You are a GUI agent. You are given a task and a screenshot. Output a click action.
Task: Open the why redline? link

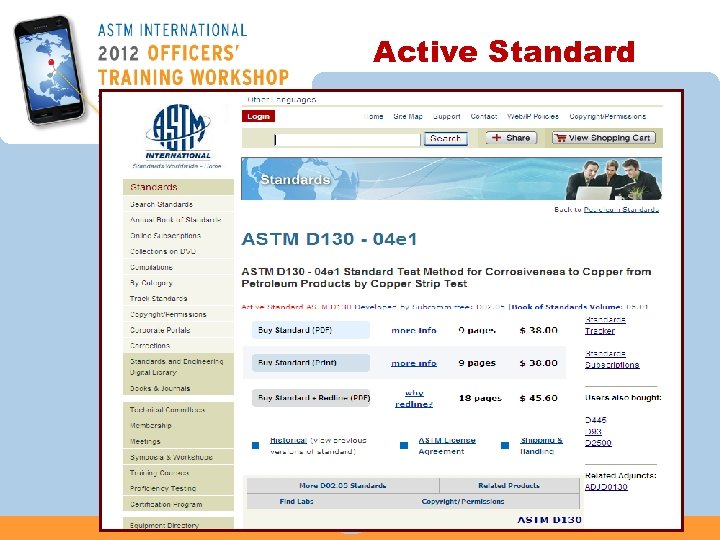click(414, 398)
